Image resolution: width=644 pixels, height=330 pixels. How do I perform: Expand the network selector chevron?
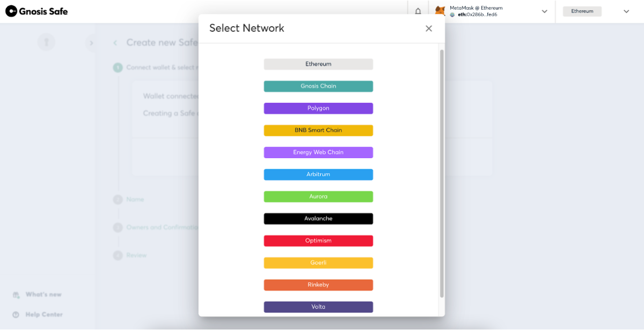tap(626, 11)
